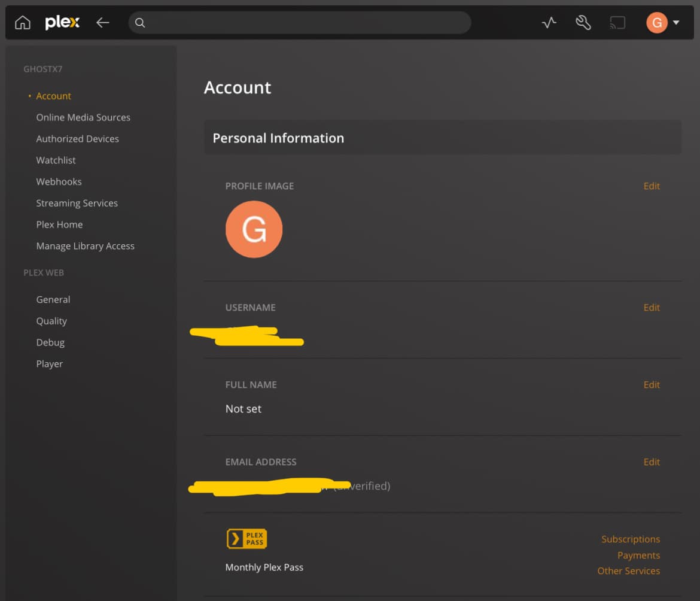
Task: Open Authorized Devices page
Action: 77,139
